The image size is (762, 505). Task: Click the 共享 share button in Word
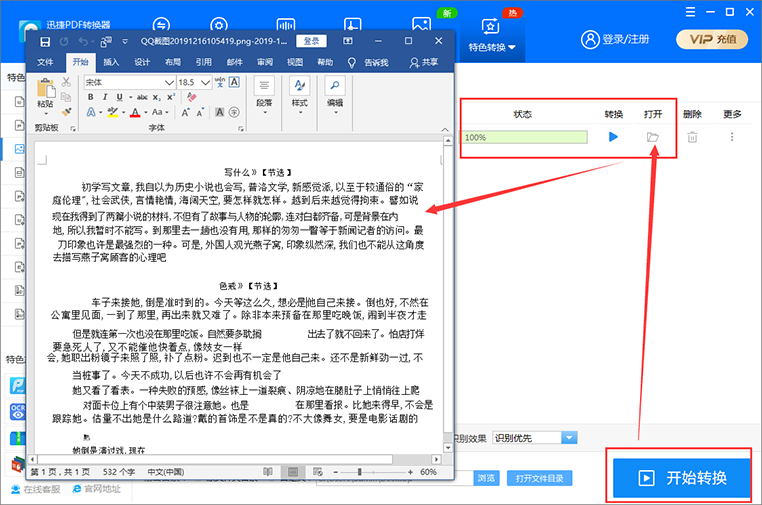pyautogui.click(x=424, y=63)
